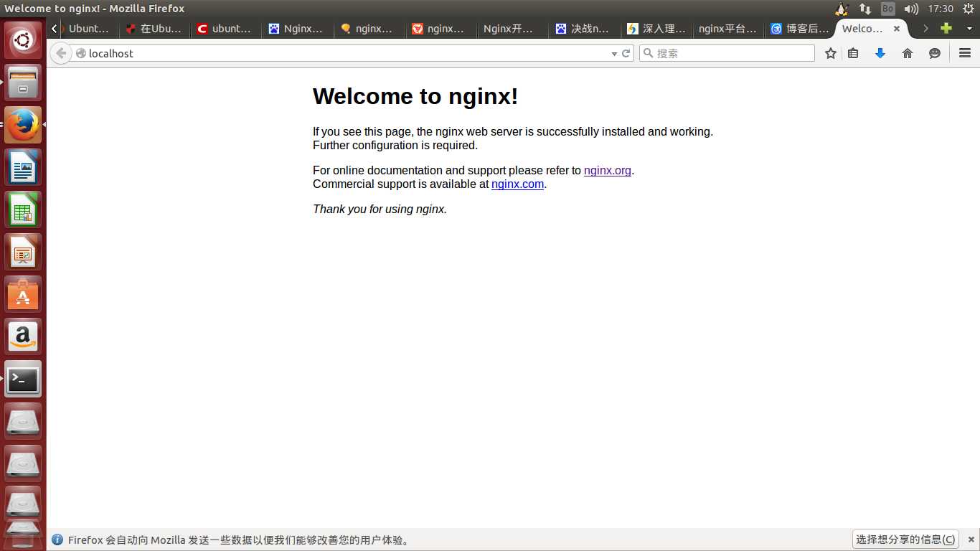Viewport: 980px width, 551px height.
Task: Open the Amazon launcher icon
Action: point(24,336)
